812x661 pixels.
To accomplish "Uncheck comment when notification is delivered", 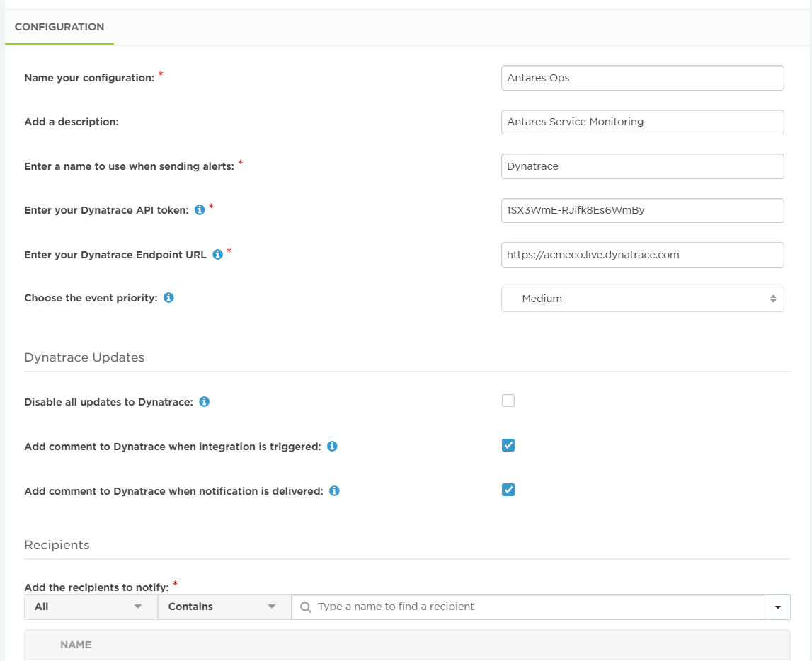I will [508, 490].
